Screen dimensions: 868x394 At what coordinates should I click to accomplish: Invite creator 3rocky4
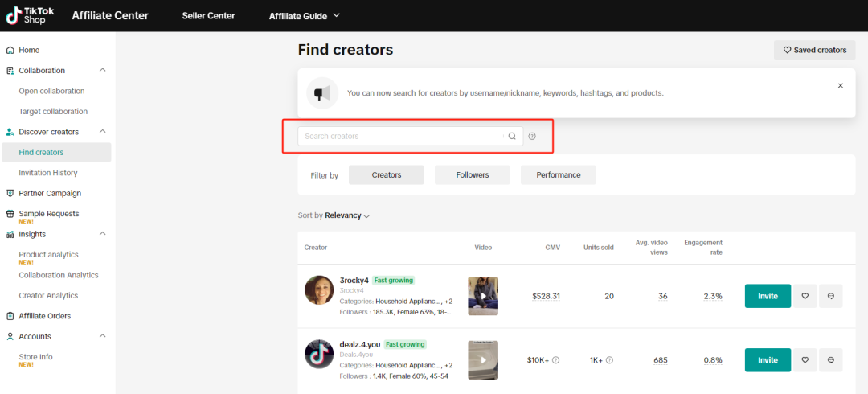(768, 296)
